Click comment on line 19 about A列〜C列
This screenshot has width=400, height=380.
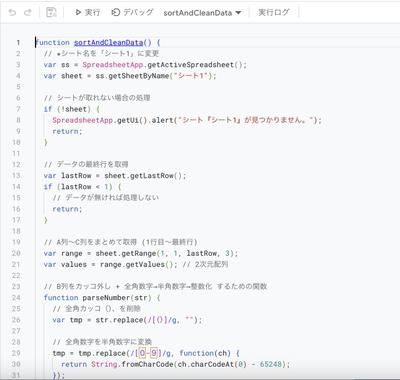click(121, 242)
